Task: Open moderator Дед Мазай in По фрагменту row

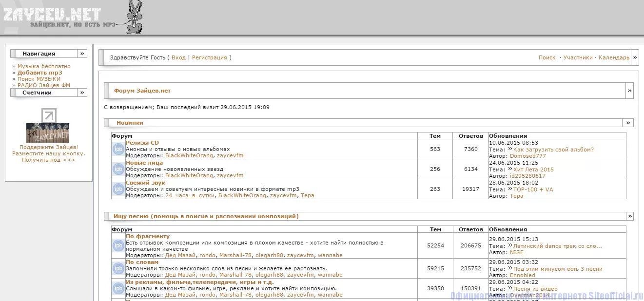Action: pos(180,255)
